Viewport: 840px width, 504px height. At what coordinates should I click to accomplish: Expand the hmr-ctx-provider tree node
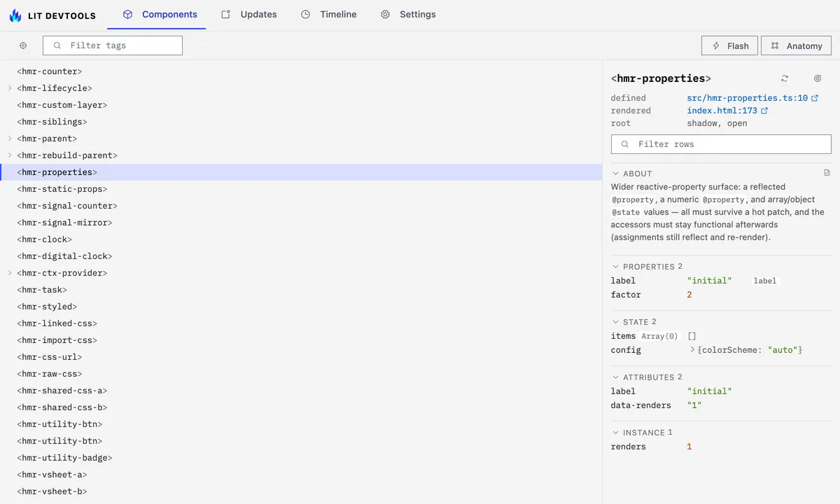(10, 273)
